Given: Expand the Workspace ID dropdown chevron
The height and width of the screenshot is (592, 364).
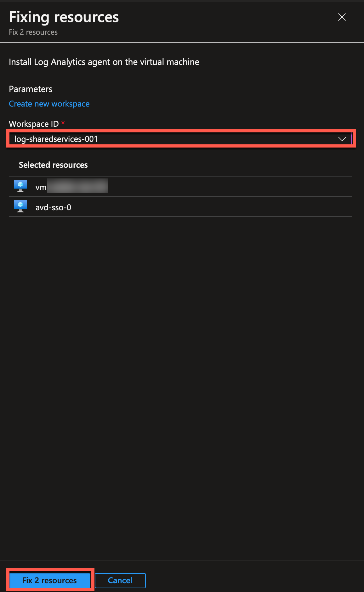Looking at the screenshot, I should pyautogui.click(x=342, y=139).
